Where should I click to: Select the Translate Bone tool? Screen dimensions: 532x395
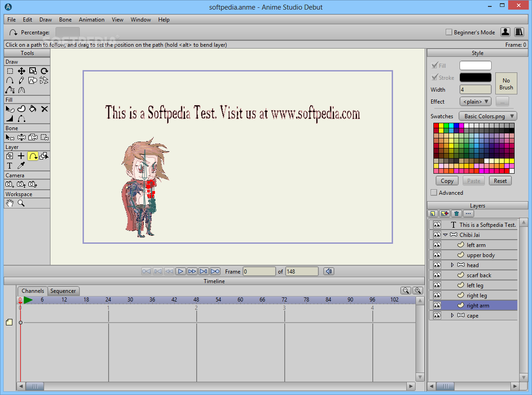22,137
